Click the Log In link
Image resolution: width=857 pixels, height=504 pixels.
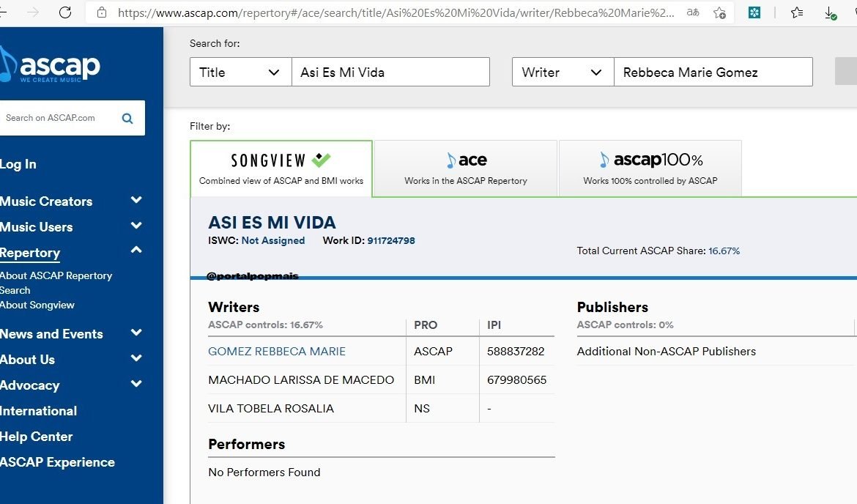18,163
